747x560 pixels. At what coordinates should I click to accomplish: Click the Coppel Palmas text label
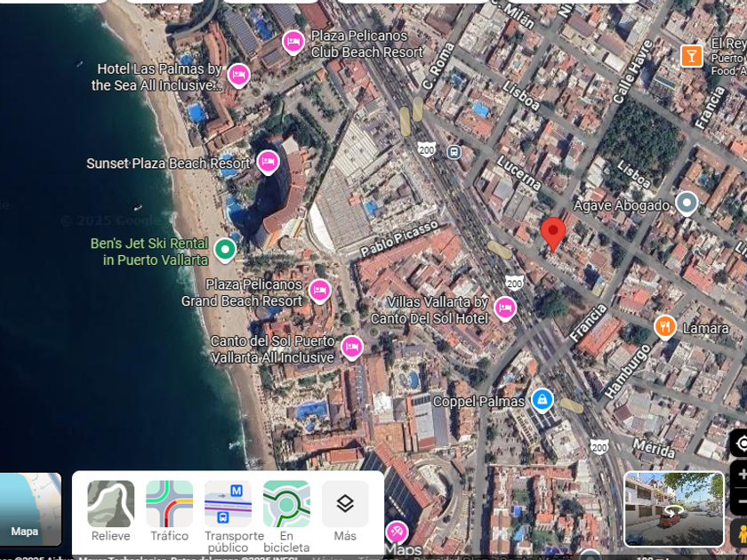[x=478, y=402]
